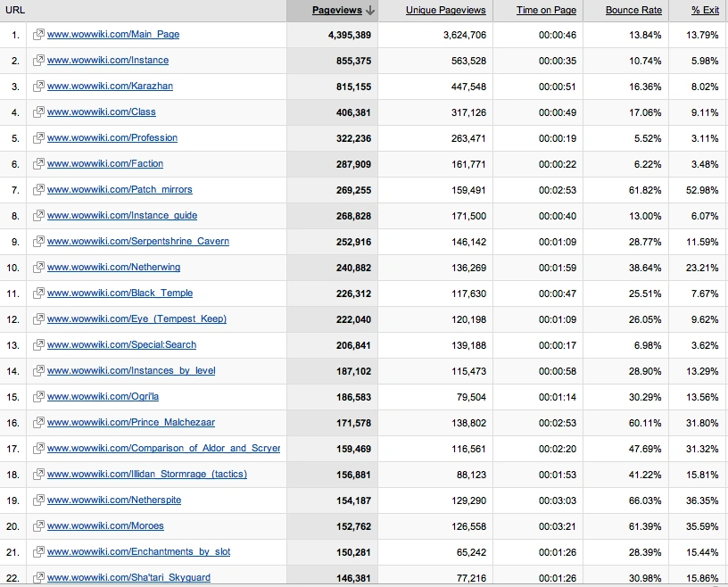Viewport: 728px width, 587px height.
Task: Follow the Black_Temple URL link
Action: [120, 293]
